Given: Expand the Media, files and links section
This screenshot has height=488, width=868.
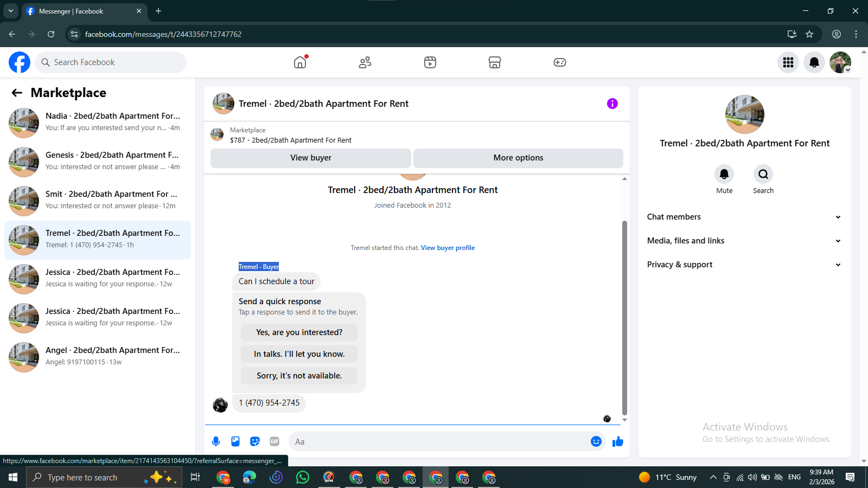Looking at the screenshot, I should coord(744,241).
